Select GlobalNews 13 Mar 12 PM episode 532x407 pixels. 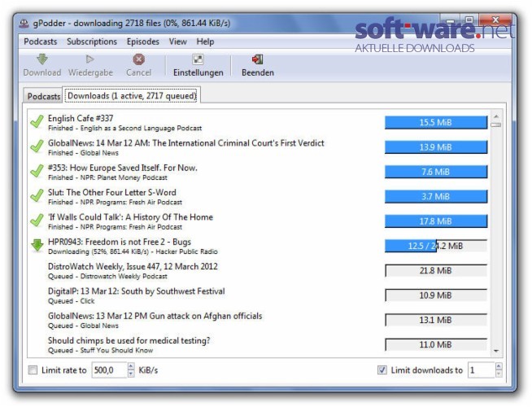coord(258,320)
